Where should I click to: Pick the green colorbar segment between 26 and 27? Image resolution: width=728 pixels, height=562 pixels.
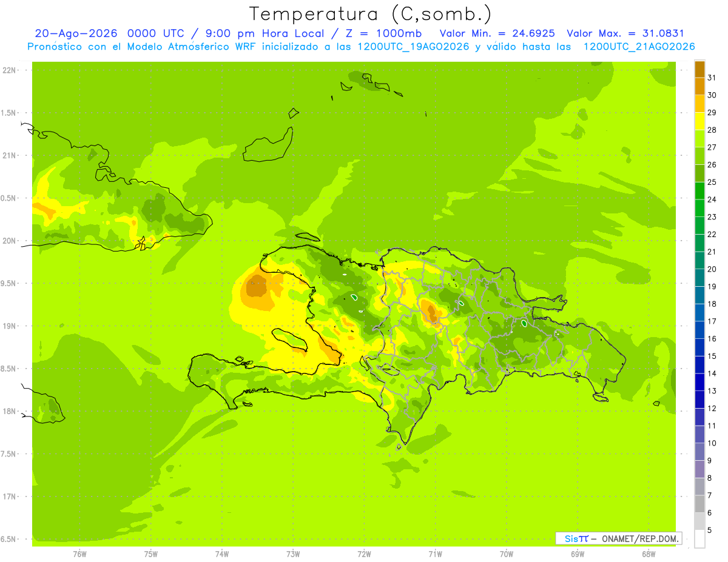click(x=699, y=155)
